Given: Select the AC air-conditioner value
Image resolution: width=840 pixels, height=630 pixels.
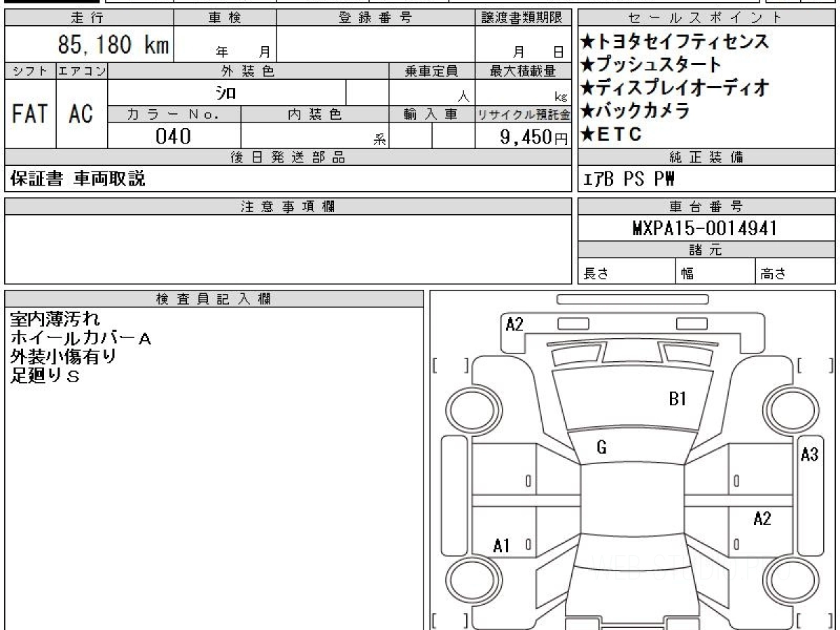Looking at the screenshot, I should coord(81,113).
